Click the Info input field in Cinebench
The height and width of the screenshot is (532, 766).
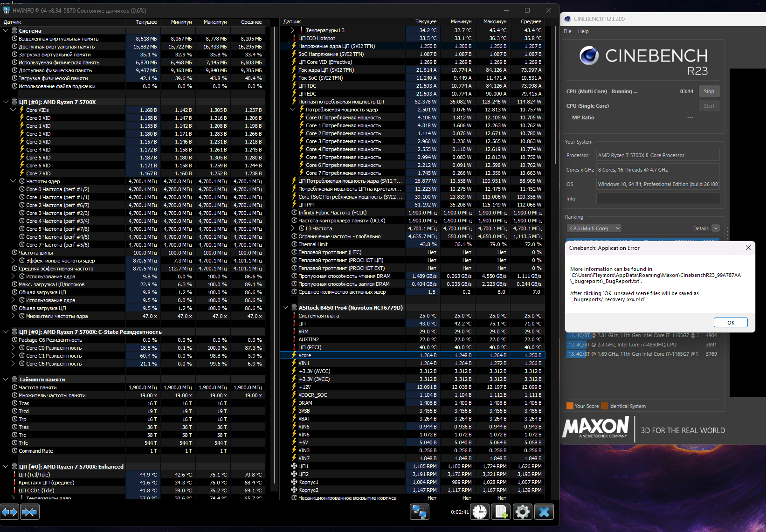pos(658,199)
